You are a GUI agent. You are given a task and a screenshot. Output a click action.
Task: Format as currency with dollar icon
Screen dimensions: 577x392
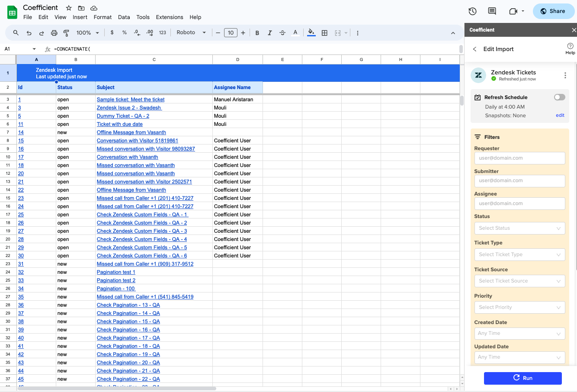click(112, 32)
